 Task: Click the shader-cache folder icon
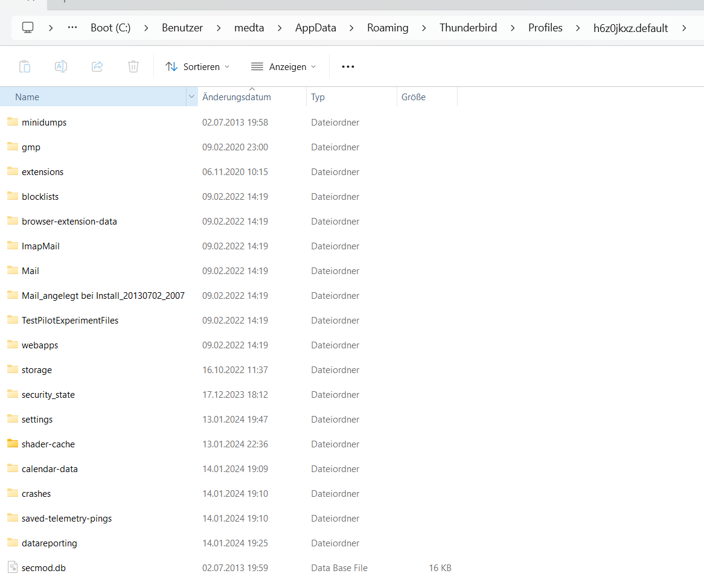pos(13,444)
